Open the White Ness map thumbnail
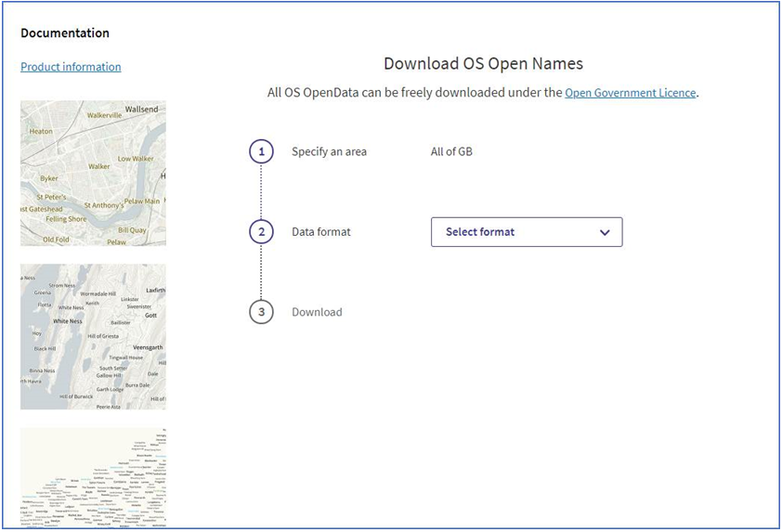Image resolution: width=782 pixels, height=532 pixels. pos(93,336)
